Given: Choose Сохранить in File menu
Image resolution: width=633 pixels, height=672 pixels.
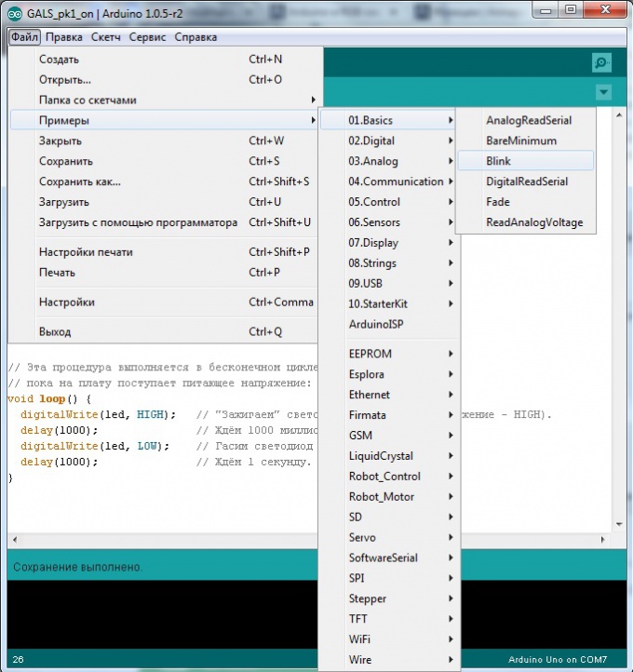Looking at the screenshot, I should pos(164,161).
